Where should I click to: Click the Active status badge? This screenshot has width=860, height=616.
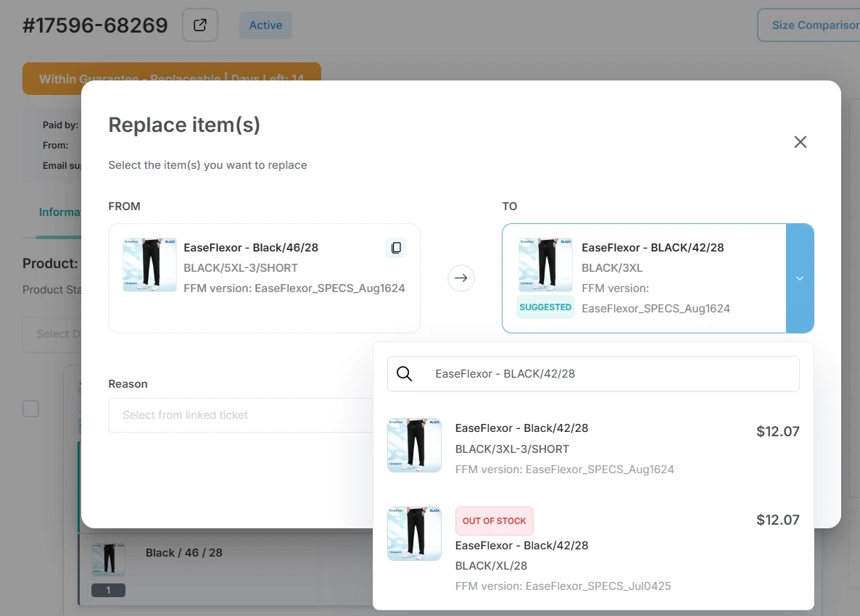pos(265,25)
